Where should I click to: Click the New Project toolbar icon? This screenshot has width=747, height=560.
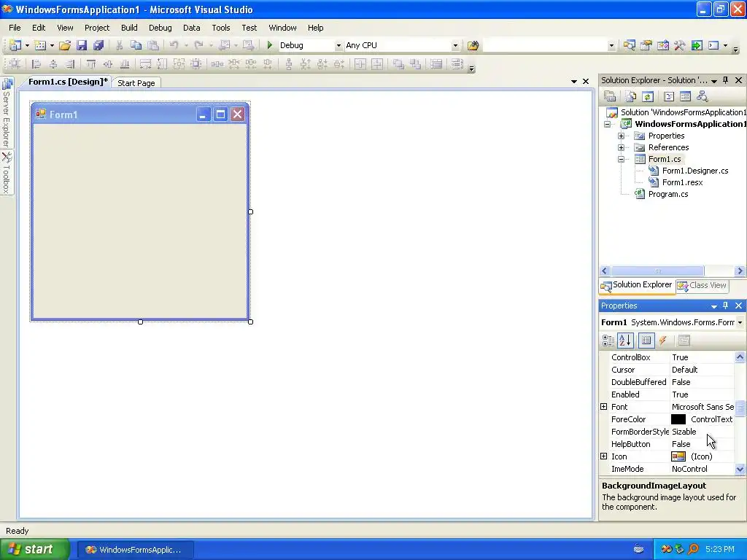point(15,45)
